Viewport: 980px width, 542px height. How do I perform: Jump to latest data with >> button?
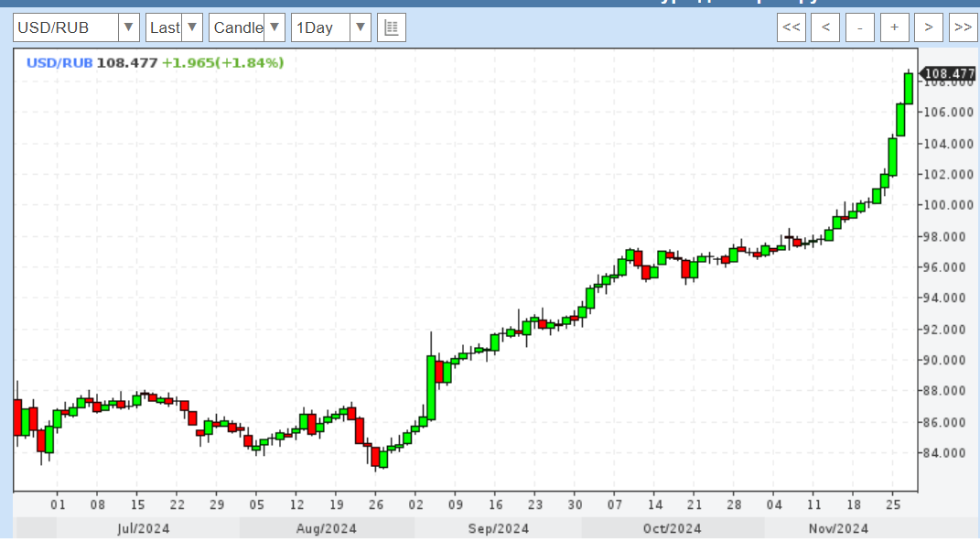[963, 27]
